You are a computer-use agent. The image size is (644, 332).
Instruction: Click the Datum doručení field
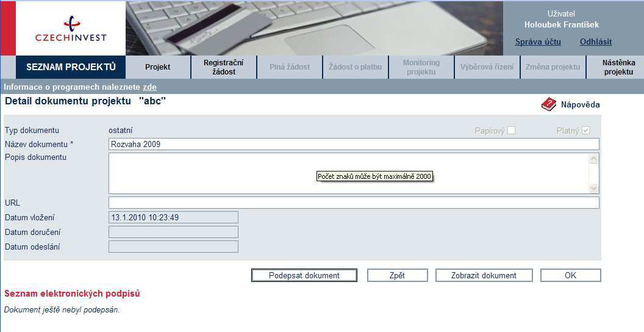[173, 232]
